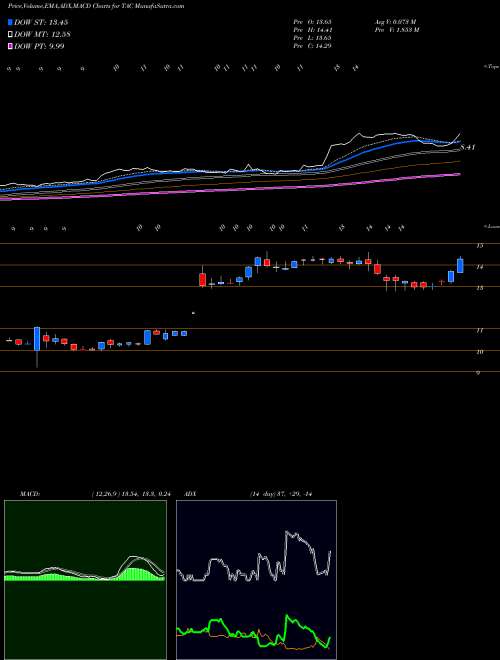The width and height of the screenshot is (500, 660).
Task: Click the 'Pre C: 14.29' close value
Action: point(312,45)
